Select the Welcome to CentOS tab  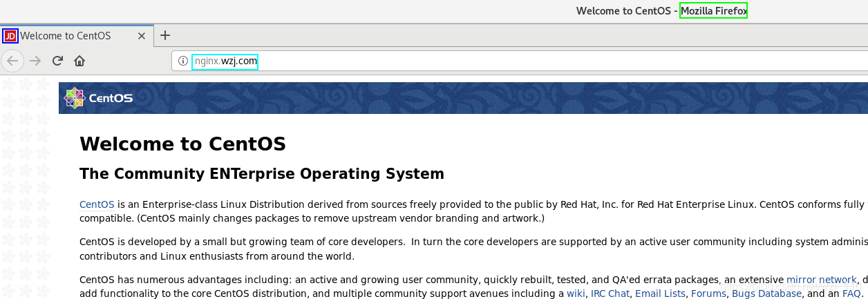(77, 36)
